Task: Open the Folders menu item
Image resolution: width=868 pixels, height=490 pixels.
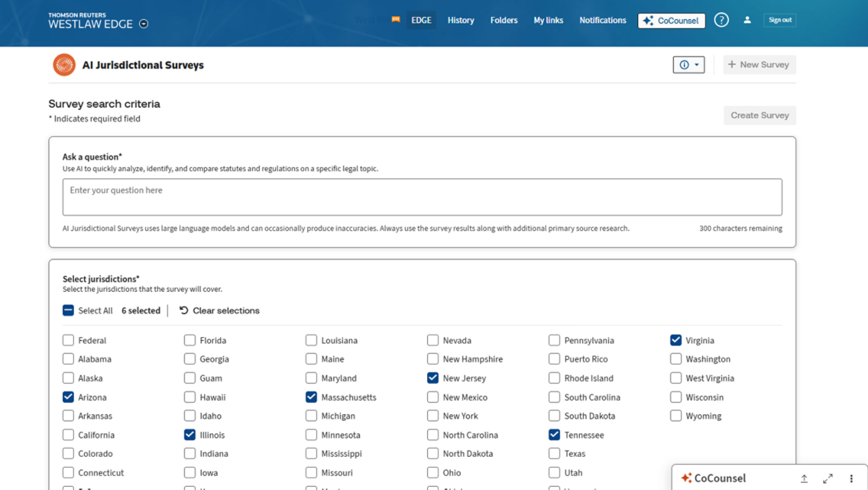Action: pyautogui.click(x=504, y=20)
